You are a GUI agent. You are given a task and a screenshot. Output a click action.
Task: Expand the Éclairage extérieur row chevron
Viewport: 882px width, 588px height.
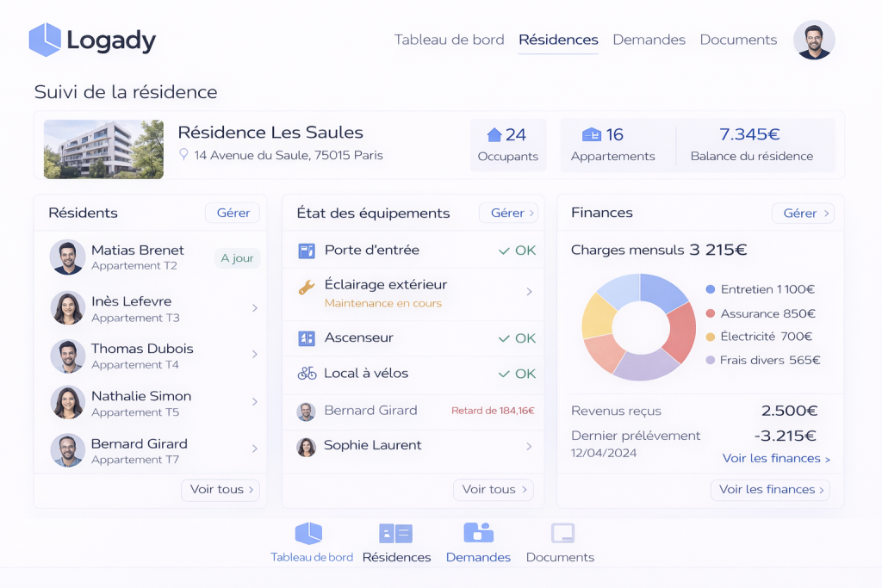coord(530,291)
